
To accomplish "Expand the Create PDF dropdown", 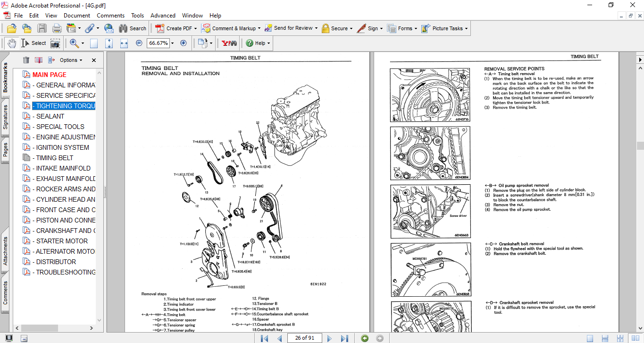I will pos(195,28).
